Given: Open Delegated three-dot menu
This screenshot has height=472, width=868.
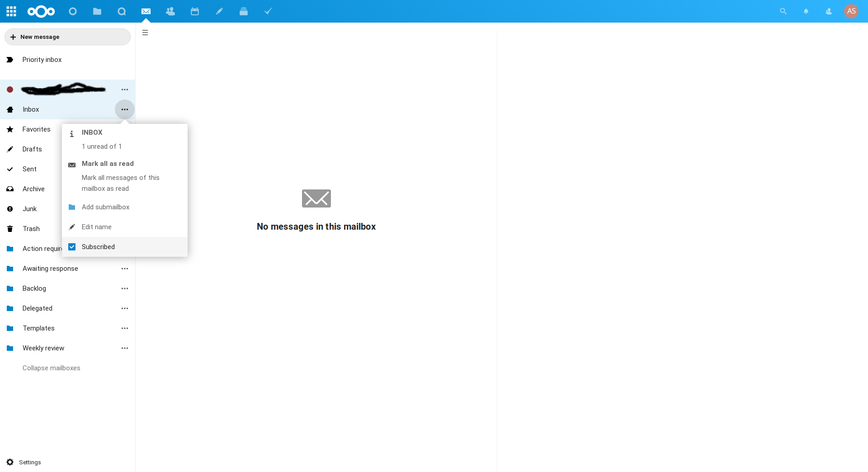Looking at the screenshot, I should pos(125,308).
